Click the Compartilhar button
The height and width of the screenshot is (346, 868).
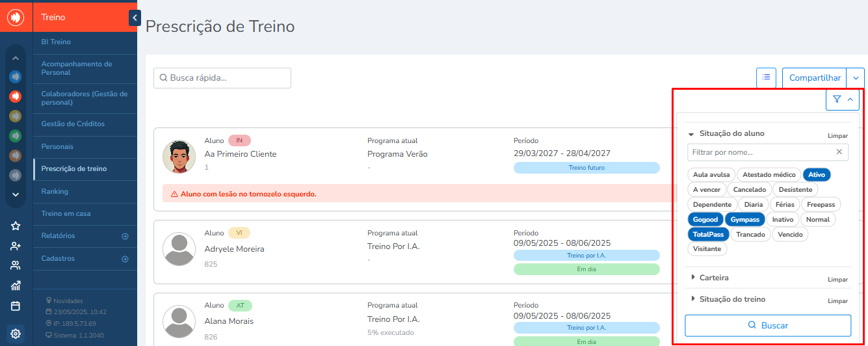[x=815, y=78]
